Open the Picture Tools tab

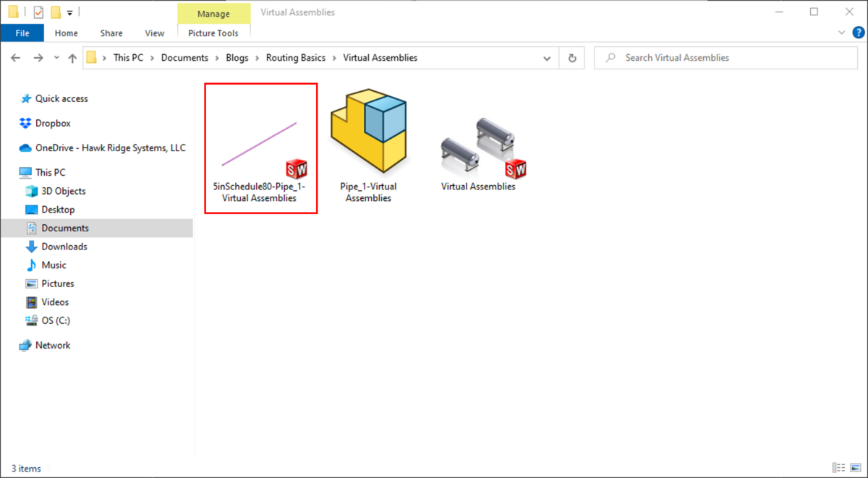tap(213, 33)
